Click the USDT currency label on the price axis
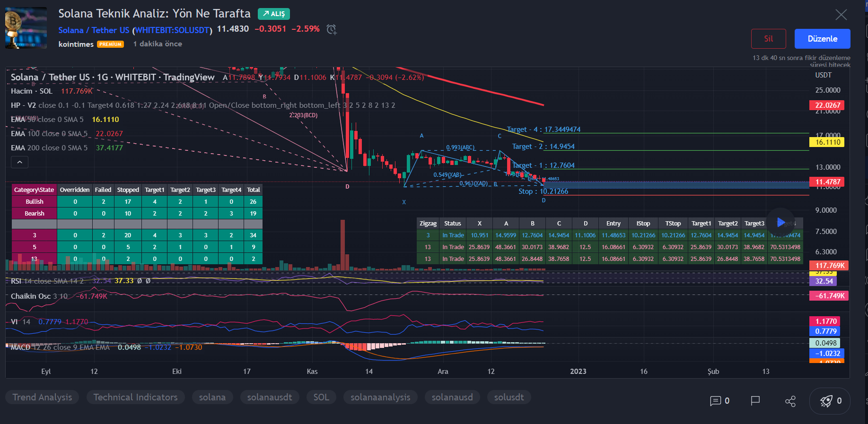This screenshot has height=424, width=868. 823,75
